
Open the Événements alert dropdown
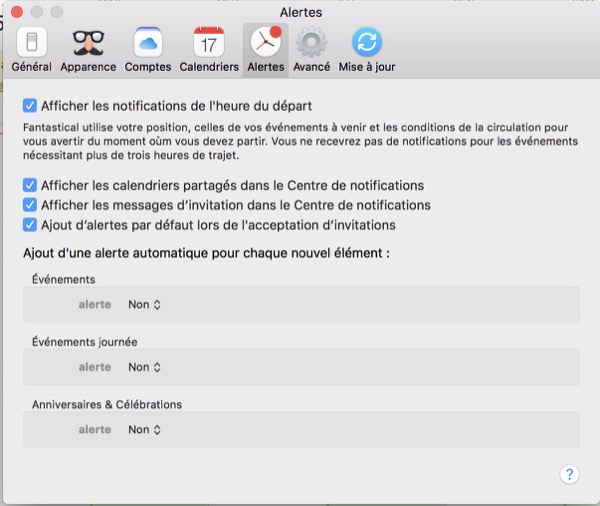coord(144,304)
